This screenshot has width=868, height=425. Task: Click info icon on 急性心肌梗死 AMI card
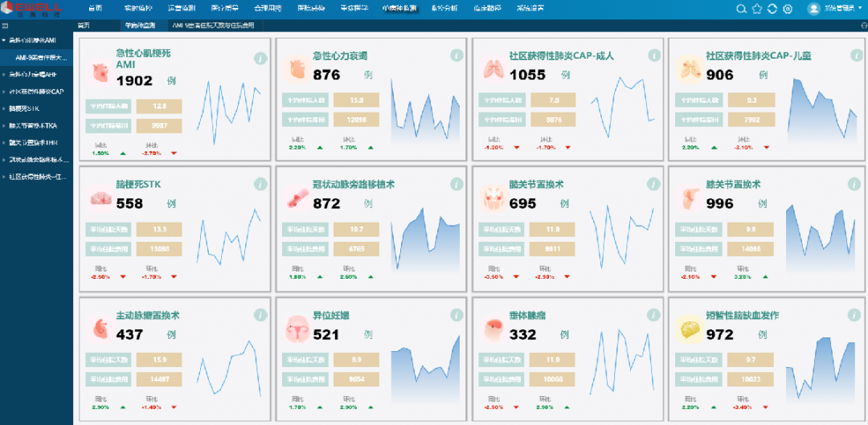(x=260, y=58)
